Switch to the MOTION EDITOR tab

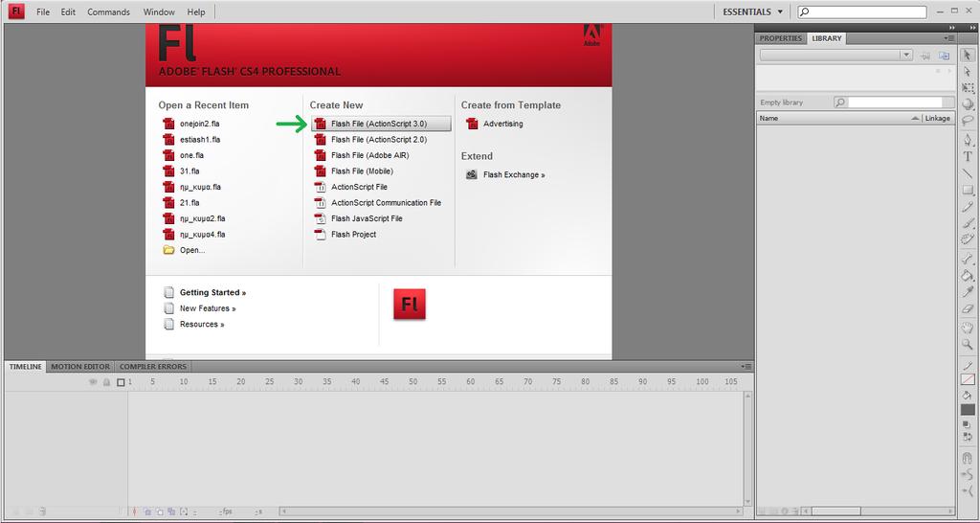click(x=80, y=367)
